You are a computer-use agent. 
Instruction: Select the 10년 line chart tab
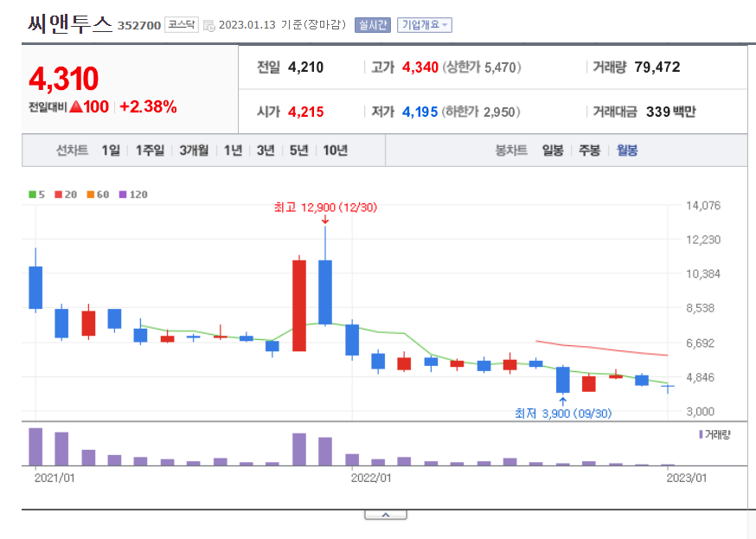(x=335, y=151)
